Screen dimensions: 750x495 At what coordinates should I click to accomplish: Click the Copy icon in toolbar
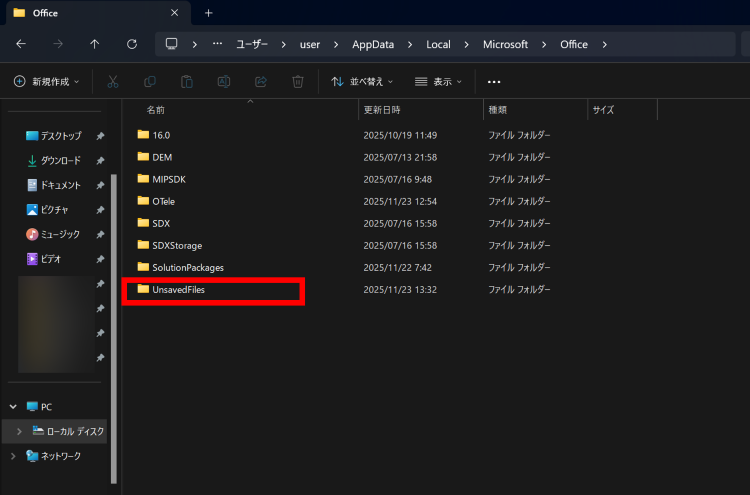coord(150,82)
